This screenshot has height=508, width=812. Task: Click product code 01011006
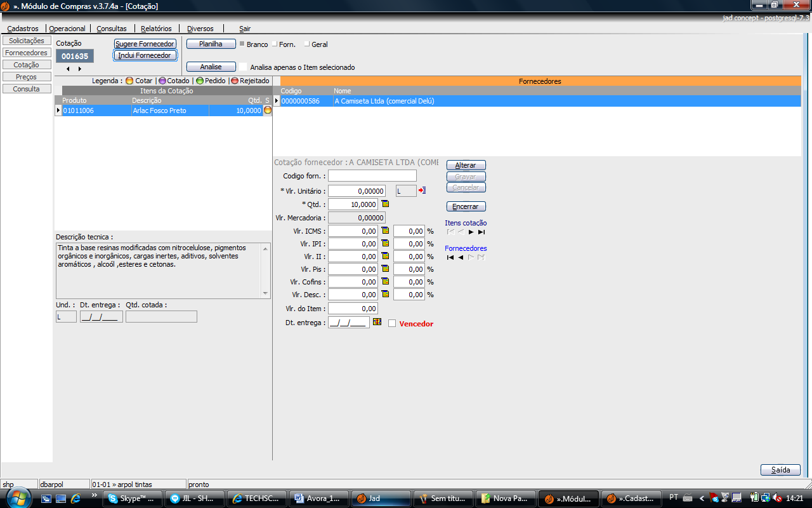[x=79, y=110]
